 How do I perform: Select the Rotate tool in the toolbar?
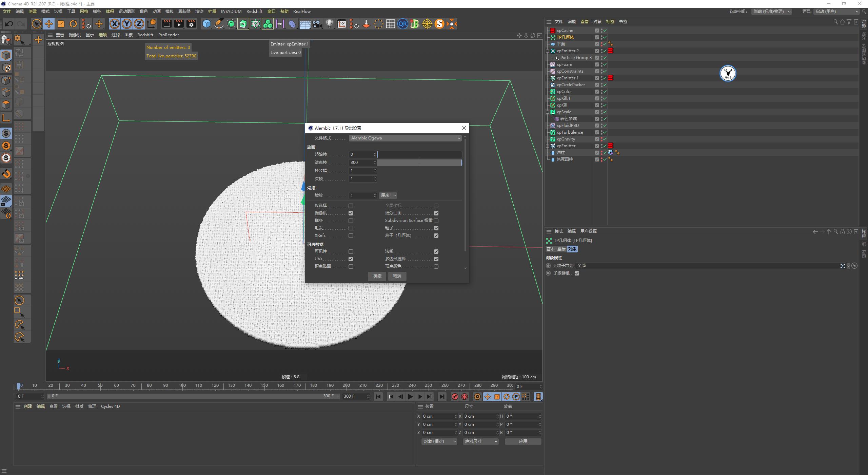click(x=73, y=24)
